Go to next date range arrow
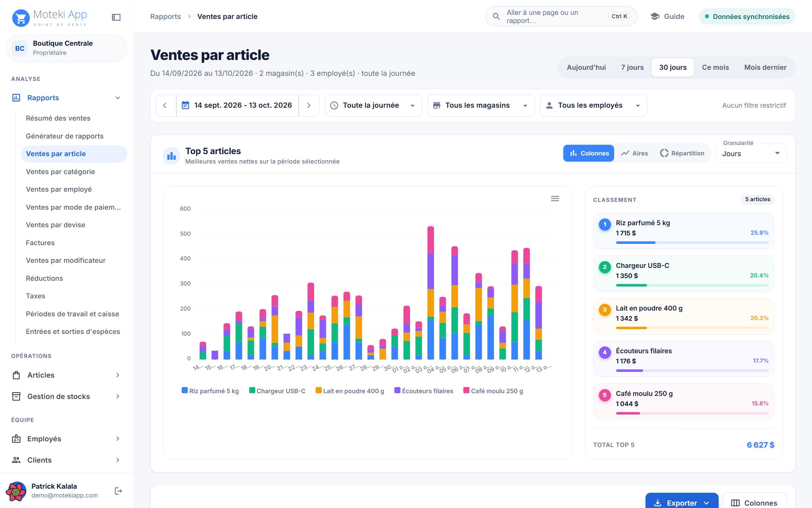 pos(309,105)
